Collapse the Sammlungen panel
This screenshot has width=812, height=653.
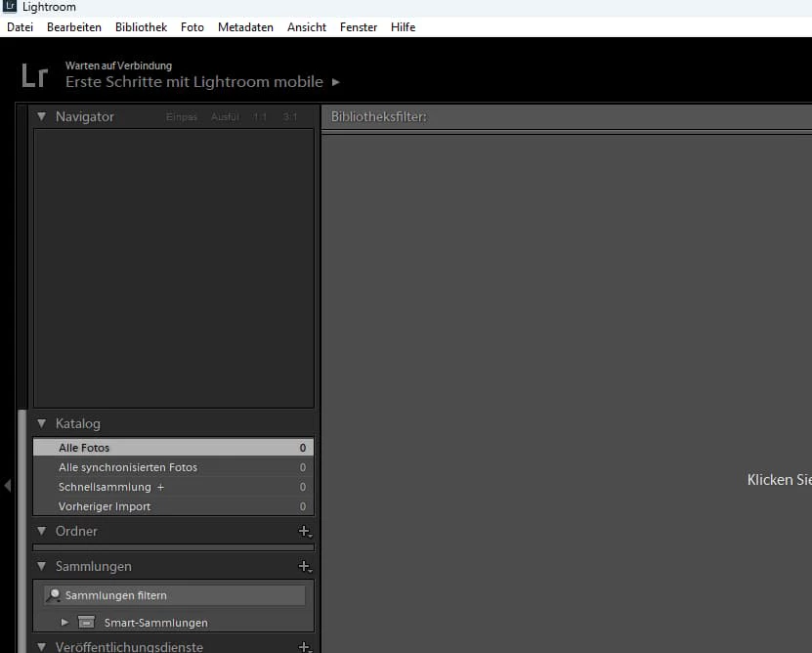(42, 566)
